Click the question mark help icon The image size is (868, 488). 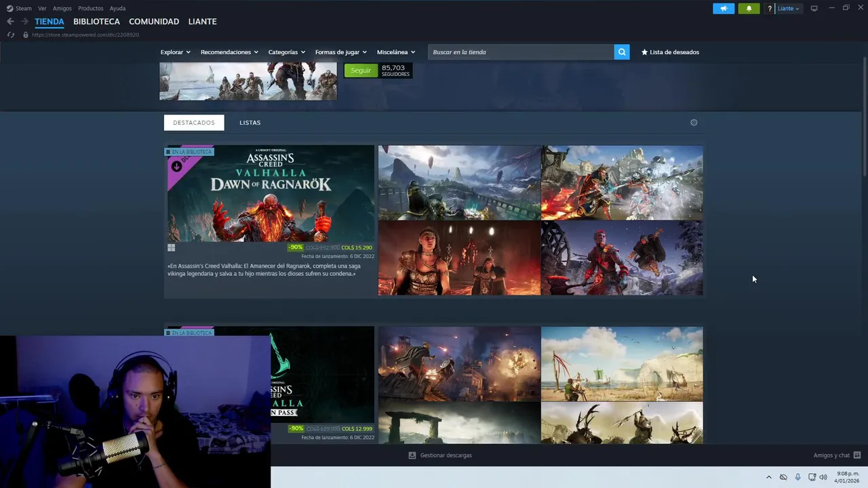pyautogui.click(x=770, y=8)
